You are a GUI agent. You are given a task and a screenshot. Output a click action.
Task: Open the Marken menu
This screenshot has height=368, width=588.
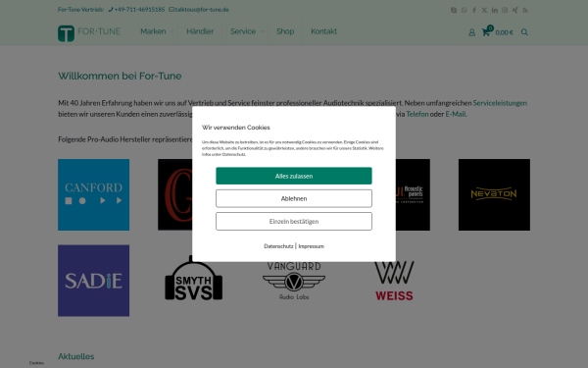153,31
